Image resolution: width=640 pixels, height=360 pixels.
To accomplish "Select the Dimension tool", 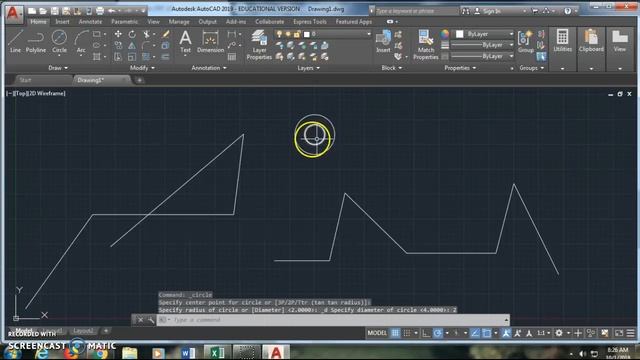I will 210,42.
